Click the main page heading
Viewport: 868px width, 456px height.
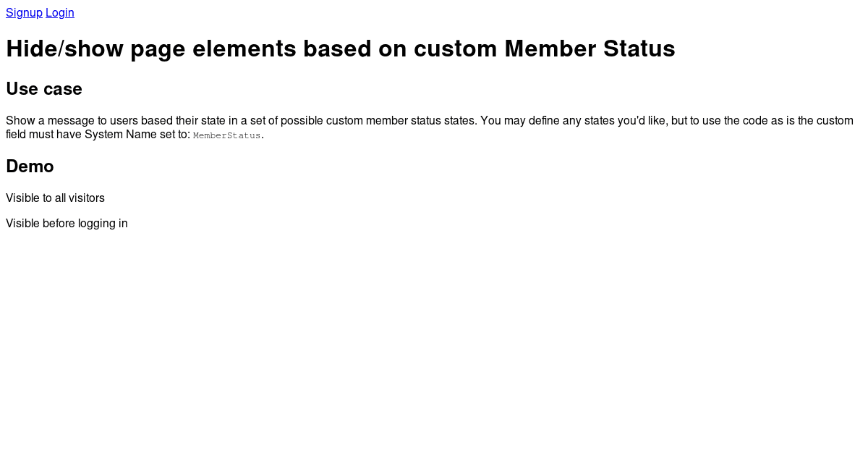[340, 48]
